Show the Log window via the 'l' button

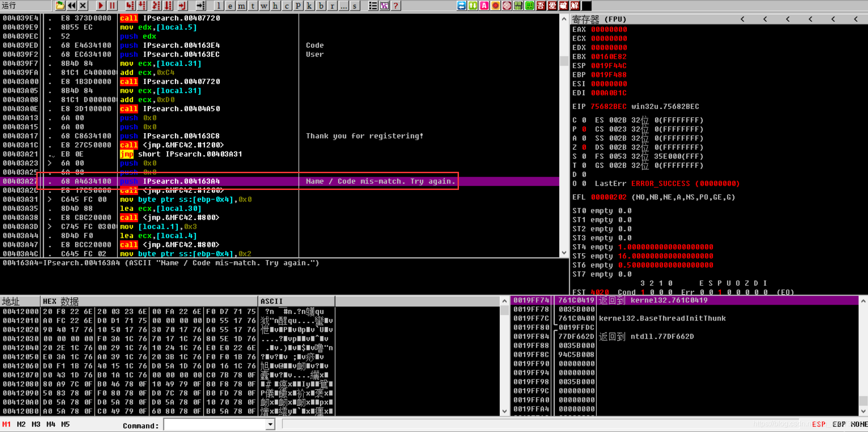(x=219, y=5)
